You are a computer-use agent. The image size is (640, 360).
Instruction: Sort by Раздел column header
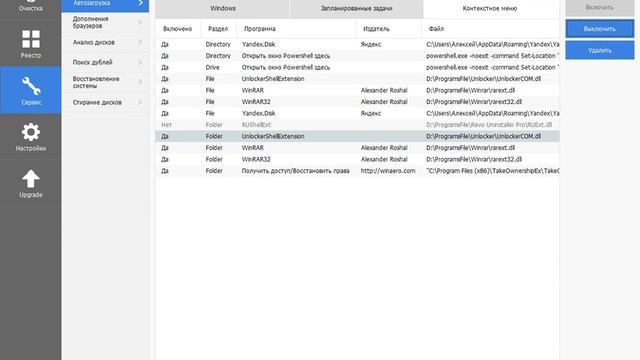(x=218, y=29)
